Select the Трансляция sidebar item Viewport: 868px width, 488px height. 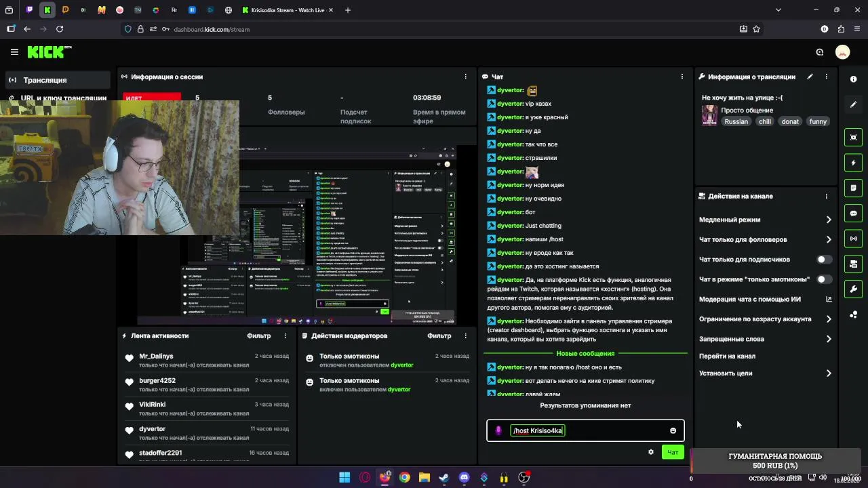tap(57, 80)
